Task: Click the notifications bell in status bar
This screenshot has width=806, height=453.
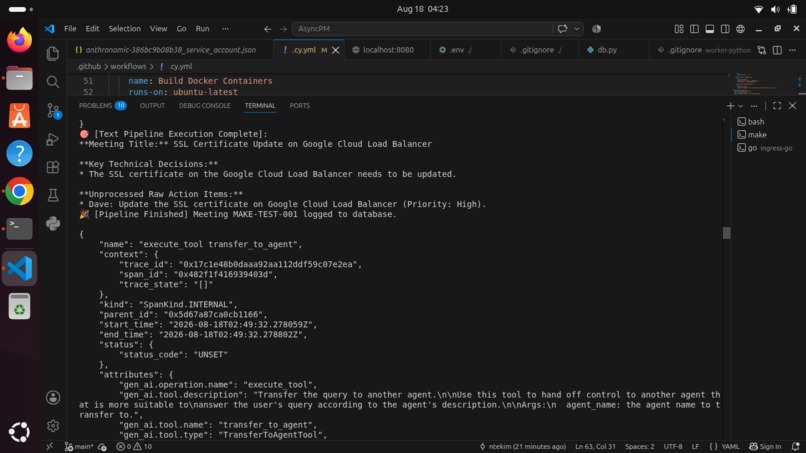Action: pyautogui.click(x=796, y=446)
